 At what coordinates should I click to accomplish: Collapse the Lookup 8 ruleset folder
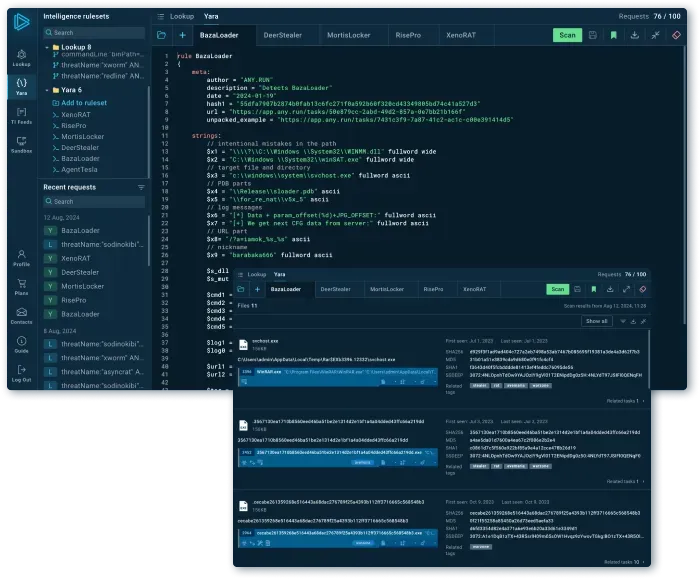46,47
